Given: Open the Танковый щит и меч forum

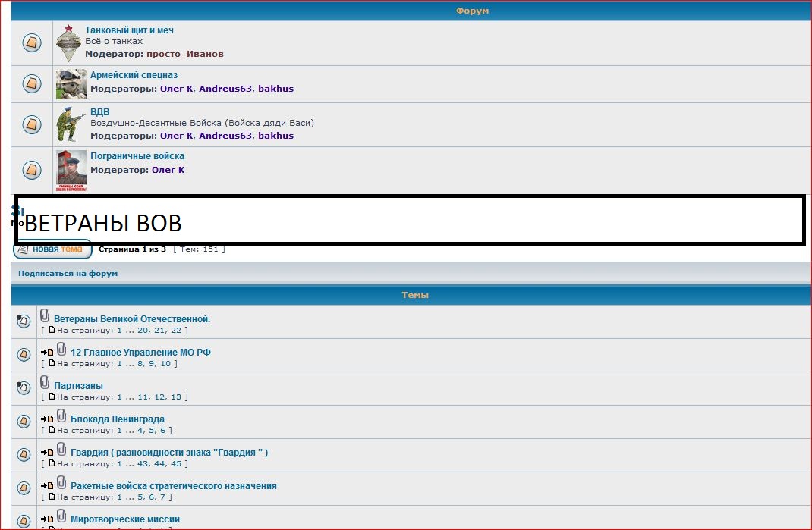Looking at the screenshot, I should [129, 30].
